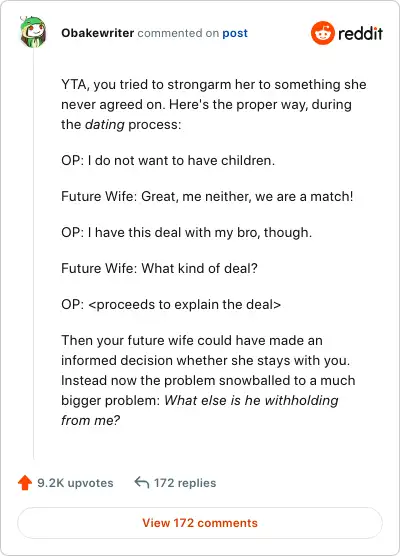Click the paragraph beginning "YTA, you tried"
This screenshot has width=400, height=556.
[213, 105]
